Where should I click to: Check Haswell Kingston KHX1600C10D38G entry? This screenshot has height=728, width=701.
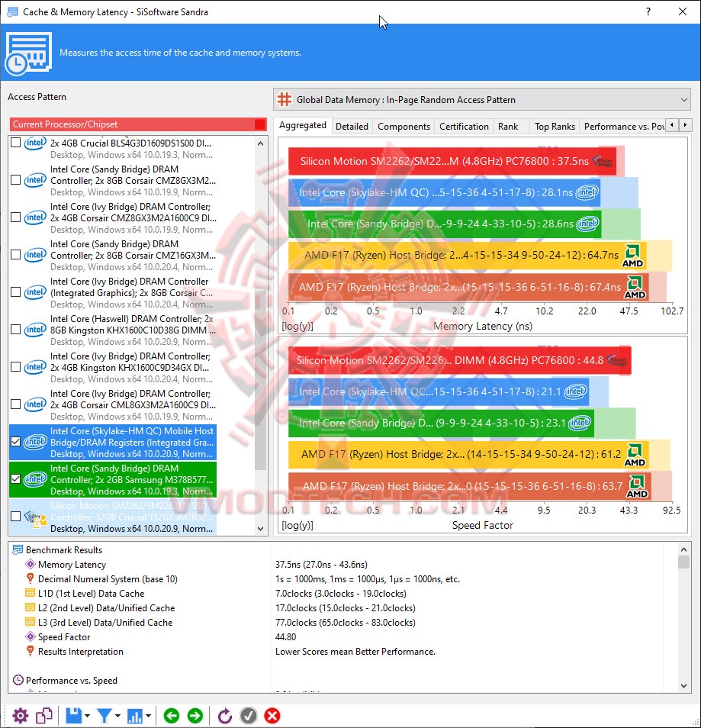(x=15, y=329)
